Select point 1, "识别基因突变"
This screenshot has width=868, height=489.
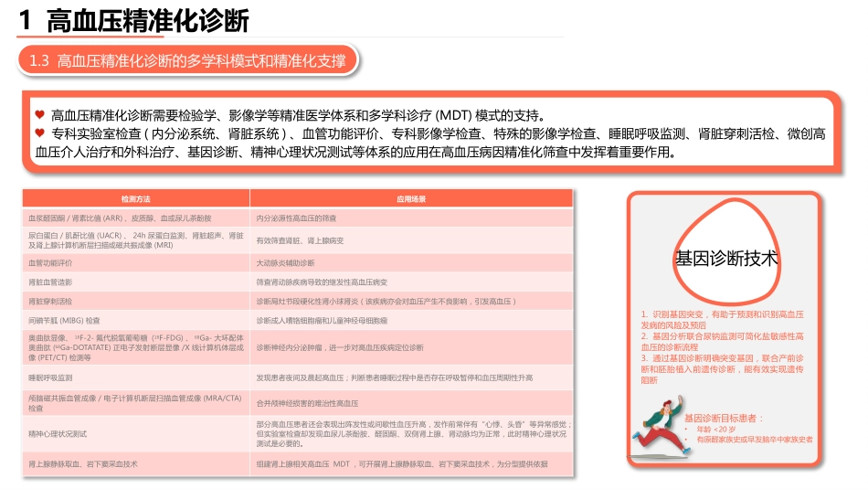click(x=723, y=320)
